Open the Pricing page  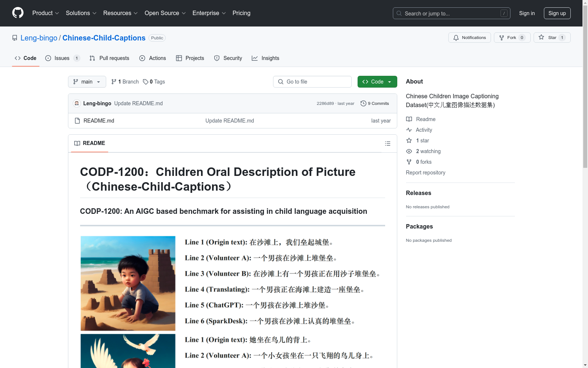pyautogui.click(x=241, y=13)
